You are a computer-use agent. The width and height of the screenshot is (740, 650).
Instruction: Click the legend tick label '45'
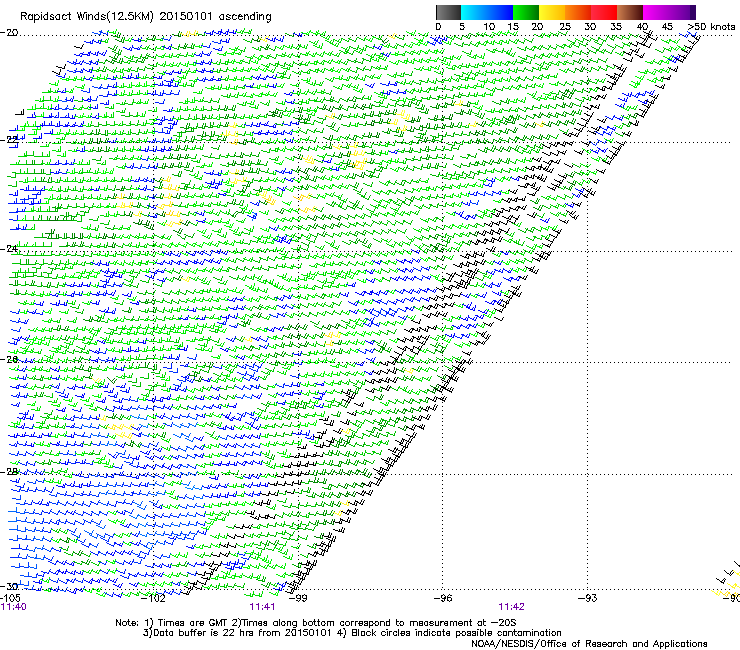click(667, 27)
